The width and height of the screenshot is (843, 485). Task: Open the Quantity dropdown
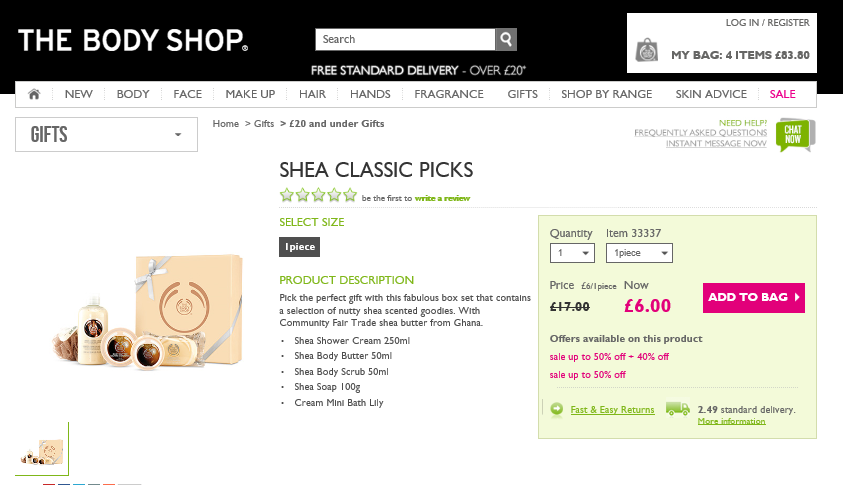[x=573, y=253]
